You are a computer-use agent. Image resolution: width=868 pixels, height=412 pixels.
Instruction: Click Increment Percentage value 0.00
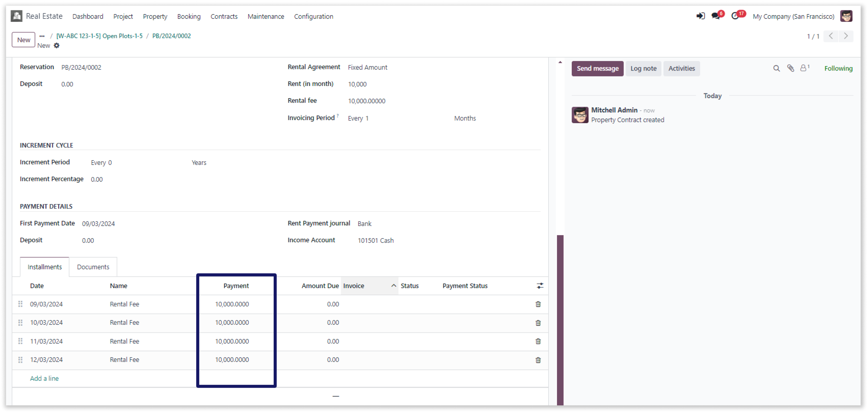[x=96, y=179]
